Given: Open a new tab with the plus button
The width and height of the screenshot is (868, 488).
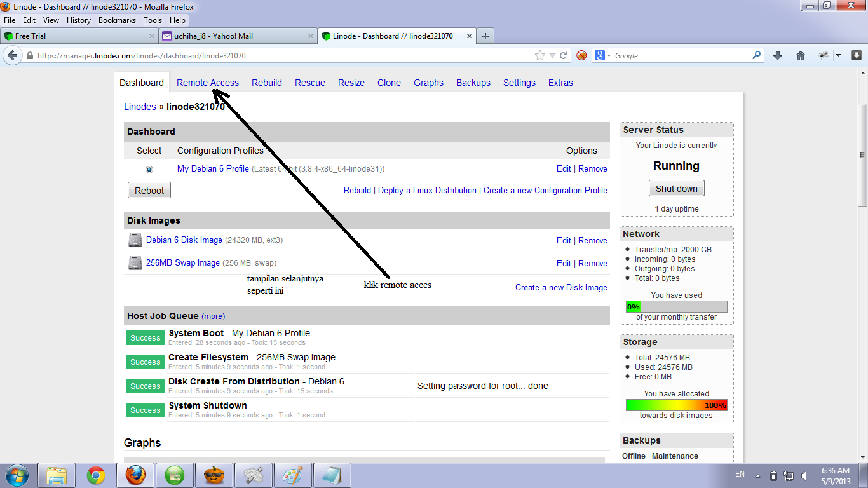Looking at the screenshot, I should pos(485,36).
